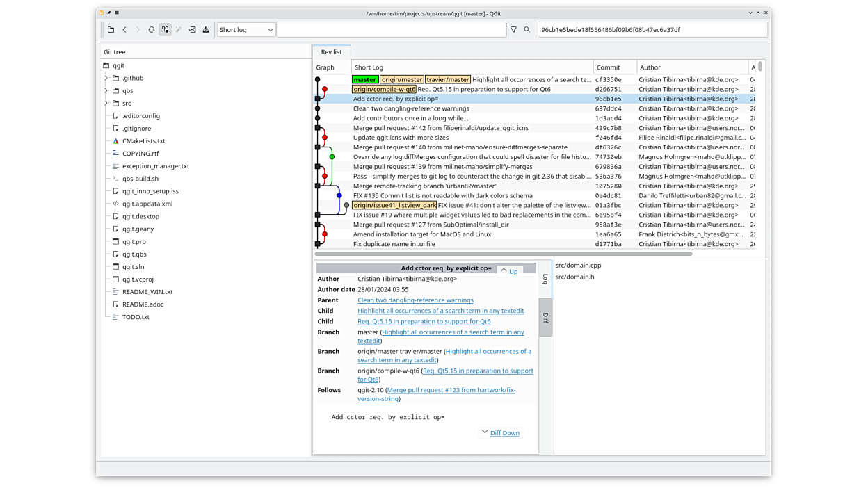The width and height of the screenshot is (868, 488).
Task: Click the save/download icon in the toolbar
Action: (x=206, y=30)
